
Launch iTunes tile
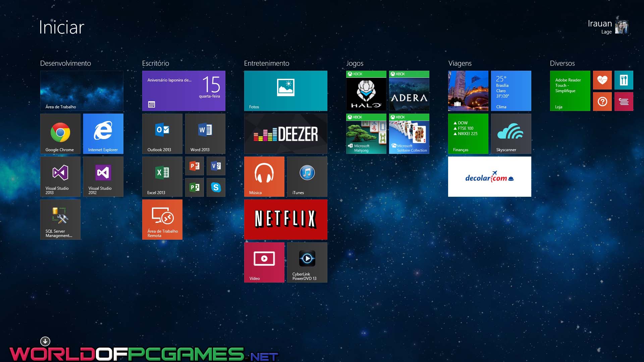(307, 176)
